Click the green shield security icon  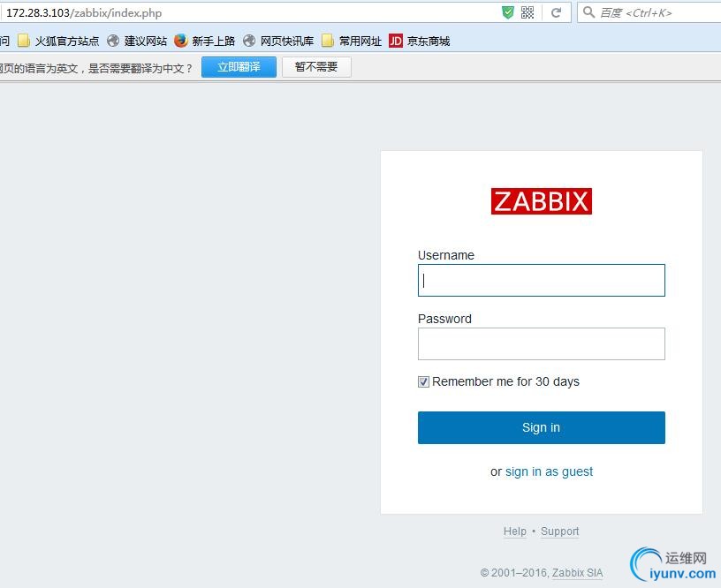tap(508, 12)
